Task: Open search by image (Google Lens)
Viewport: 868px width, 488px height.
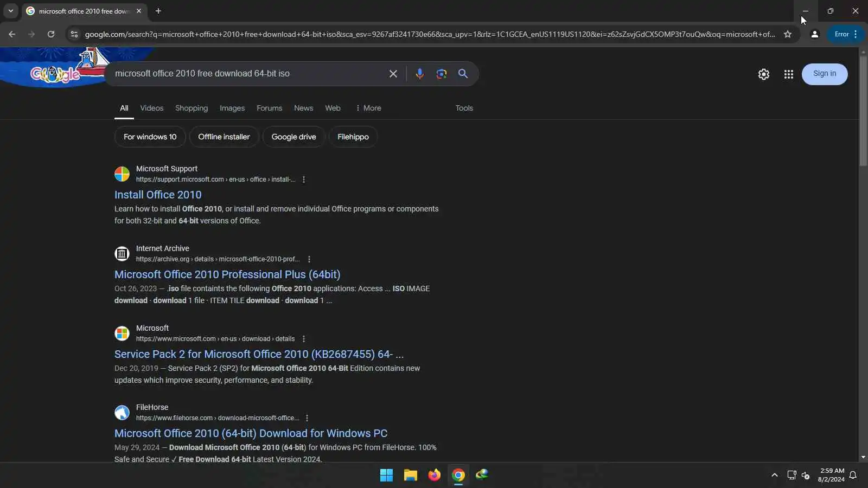Action: [x=442, y=74]
